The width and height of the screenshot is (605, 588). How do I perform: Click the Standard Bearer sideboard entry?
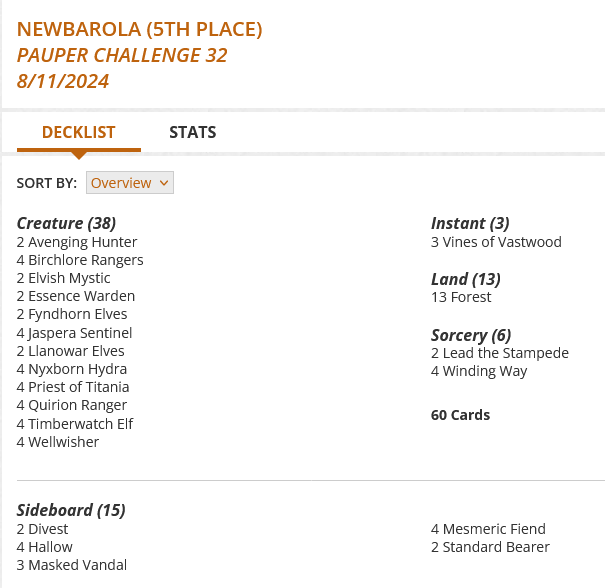496,547
